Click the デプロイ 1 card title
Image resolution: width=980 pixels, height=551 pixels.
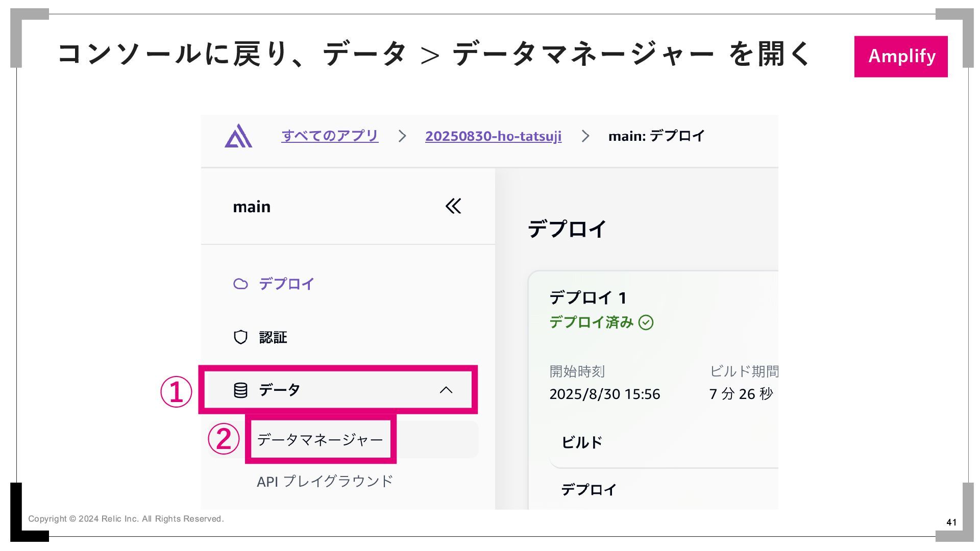[x=588, y=297]
